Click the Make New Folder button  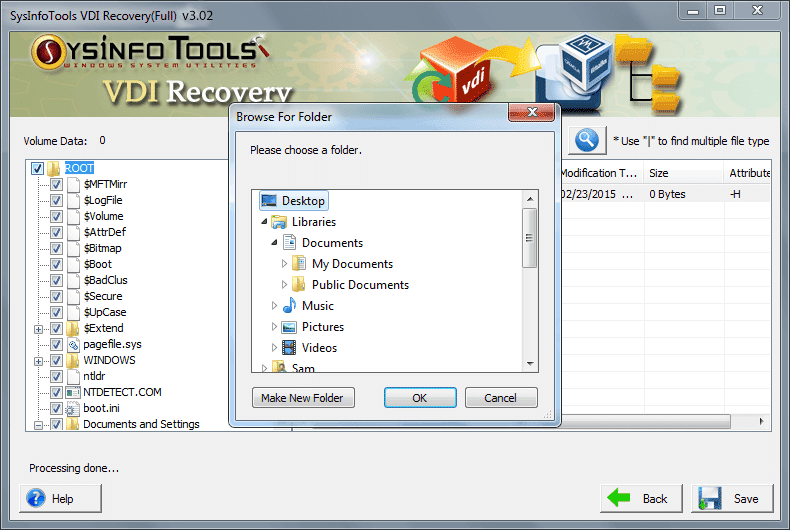pos(303,398)
